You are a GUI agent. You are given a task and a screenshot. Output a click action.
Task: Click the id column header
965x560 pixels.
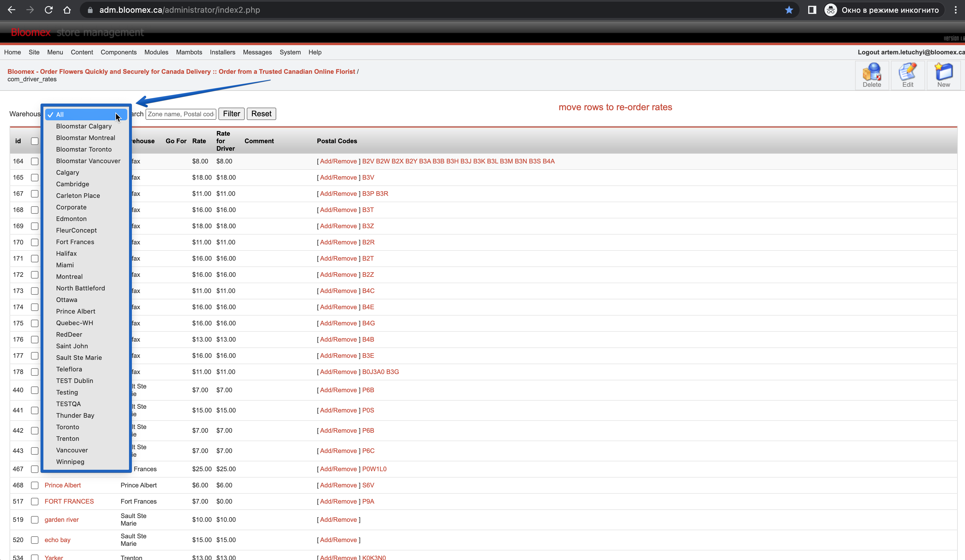18,141
